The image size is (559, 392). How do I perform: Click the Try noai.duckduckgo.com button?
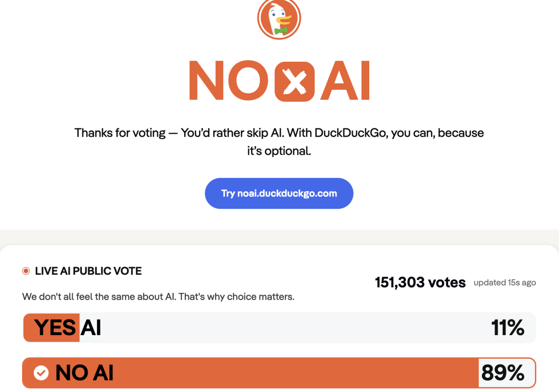[x=279, y=193]
